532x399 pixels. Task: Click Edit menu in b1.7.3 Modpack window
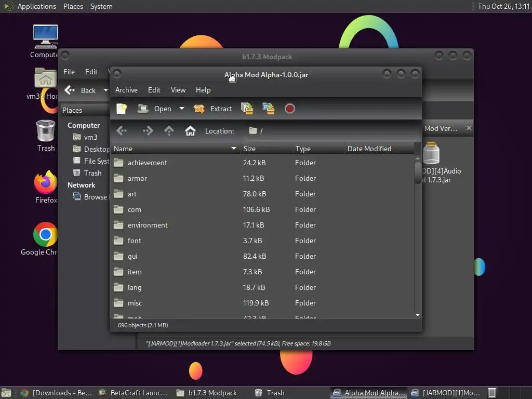pyautogui.click(x=91, y=72)
